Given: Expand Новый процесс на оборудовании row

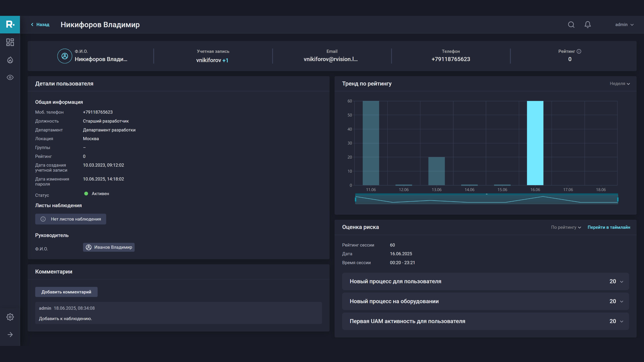Looking at the screenshot, I should click(x=622, y=301).
